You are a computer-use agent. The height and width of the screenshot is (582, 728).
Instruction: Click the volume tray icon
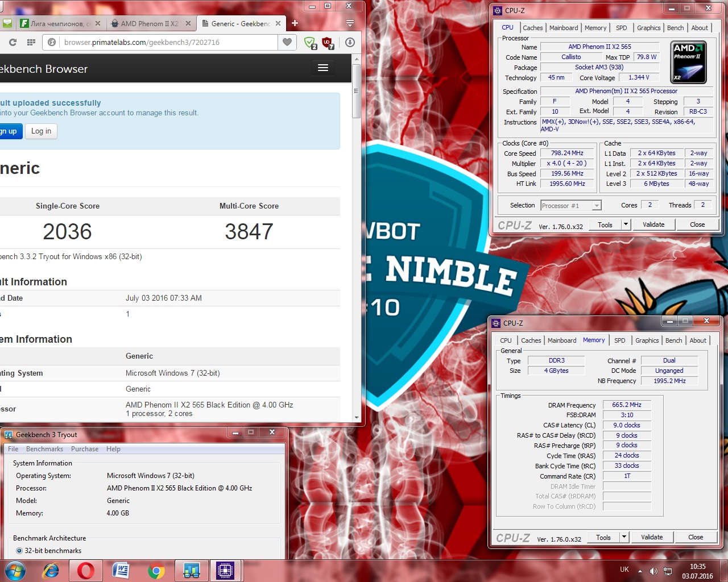pos(653,571)
